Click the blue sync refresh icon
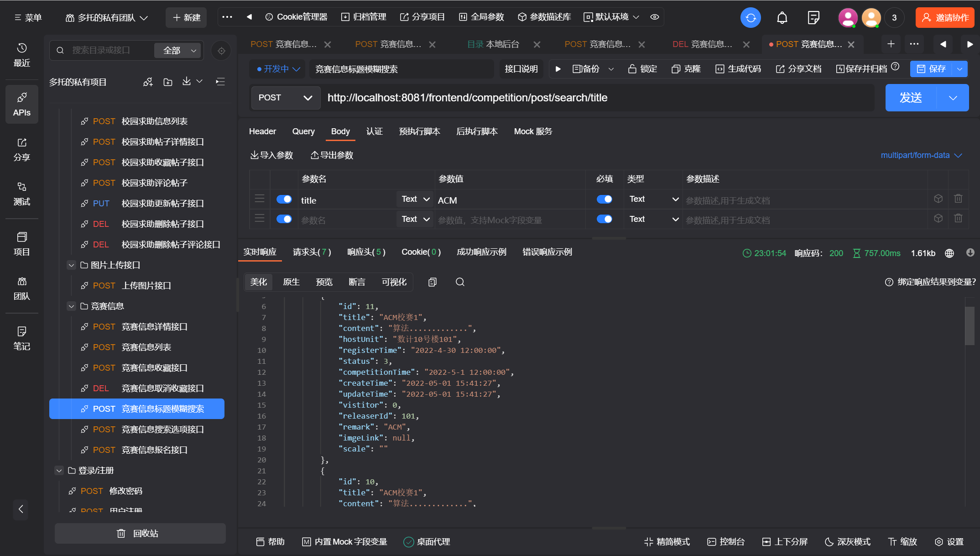 (751, 18)
